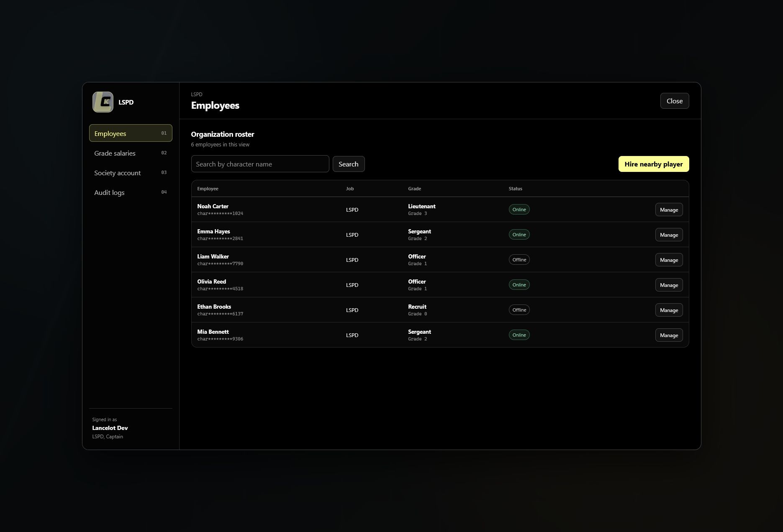The width and height of the screenshot is (783, 532).
Task: Close the Employees panel
Action: tap(675, 101)
